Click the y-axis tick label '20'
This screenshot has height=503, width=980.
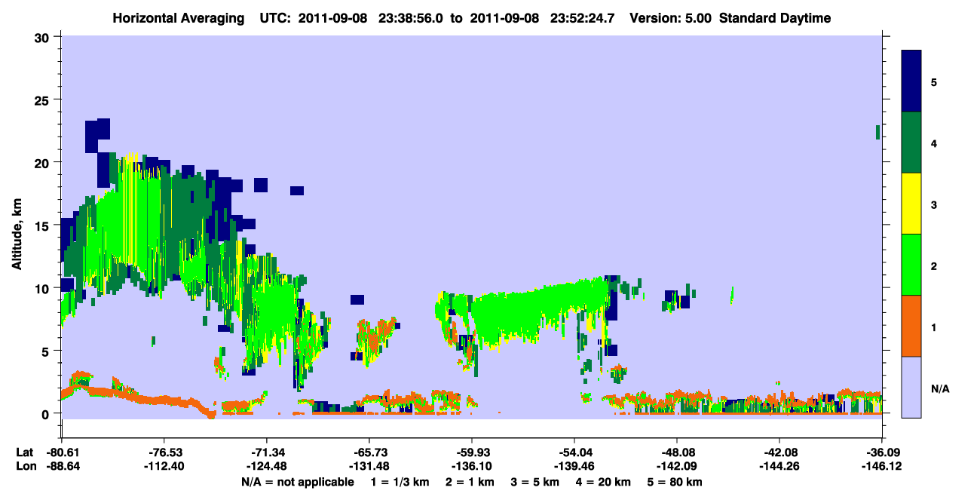[44, 162]
